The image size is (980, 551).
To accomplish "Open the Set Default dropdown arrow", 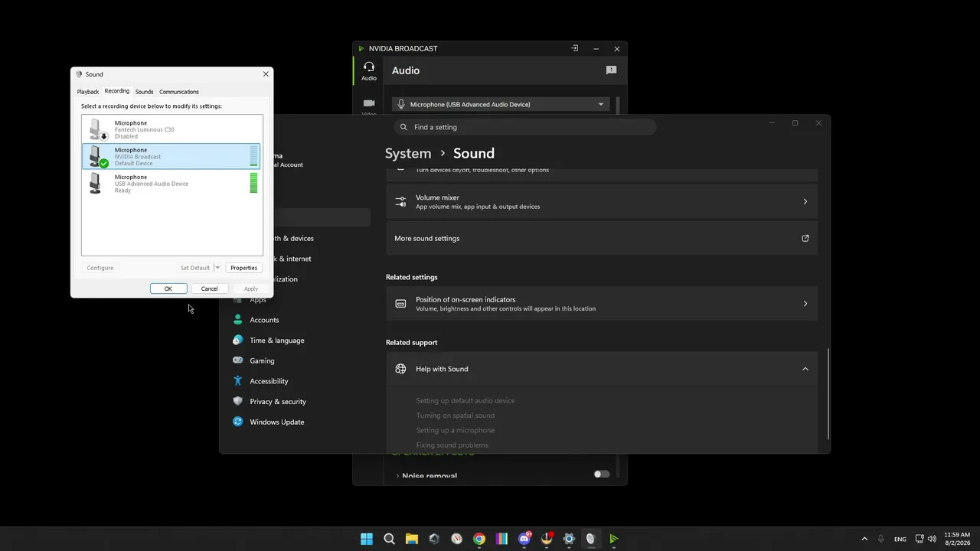I will 217,268.
